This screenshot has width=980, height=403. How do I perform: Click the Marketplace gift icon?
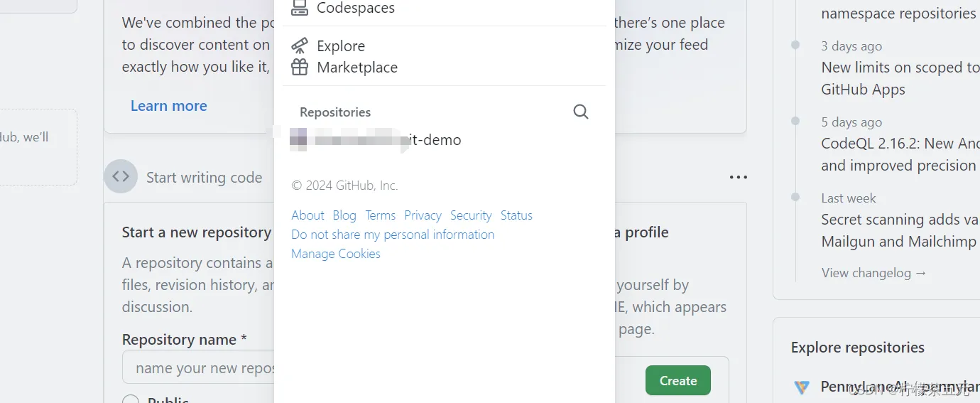[x=300, y=68]
